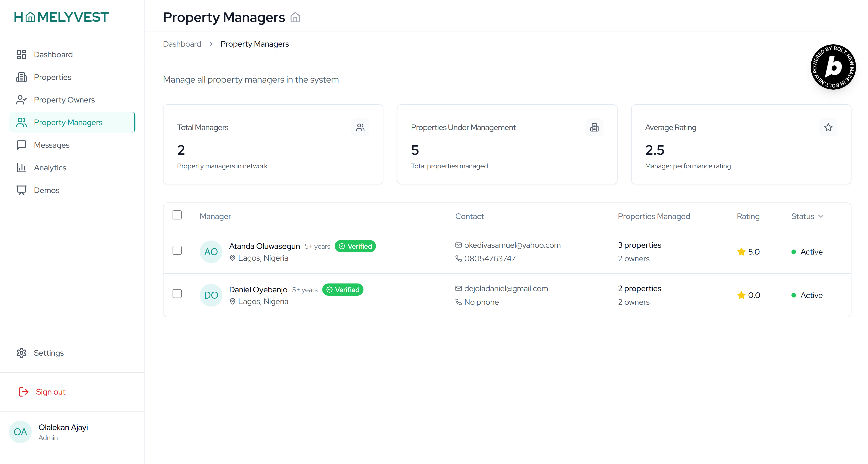Click Atanda's green Verified badge
The image size is (868, 464).
[355, 246]
